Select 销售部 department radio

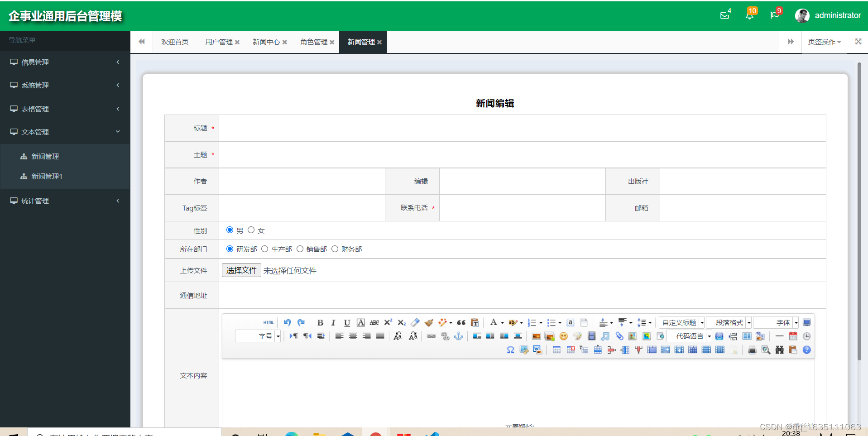click(x=300, y=249)
